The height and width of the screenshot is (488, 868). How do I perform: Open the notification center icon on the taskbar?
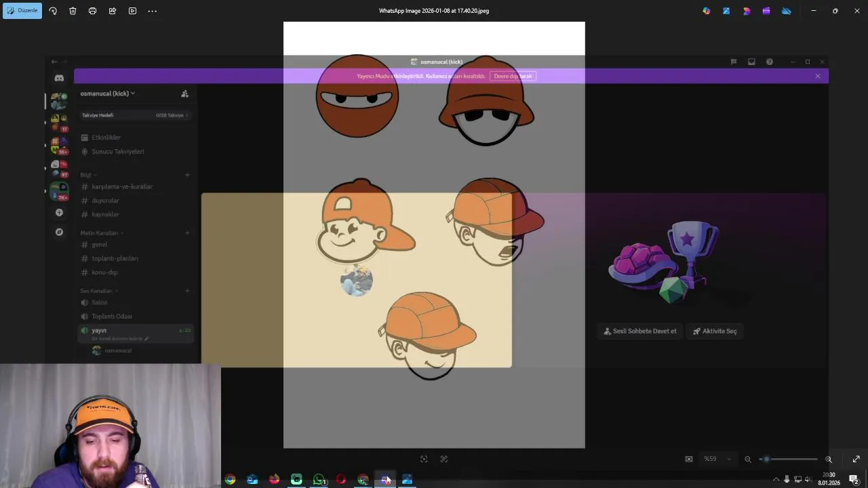click(x=854, y=480)
